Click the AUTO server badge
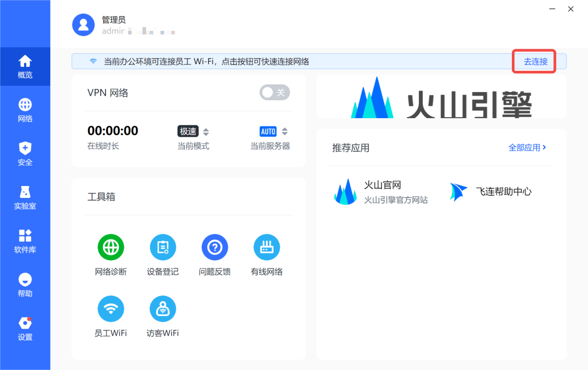588x370 pixels. click(268, 132)
